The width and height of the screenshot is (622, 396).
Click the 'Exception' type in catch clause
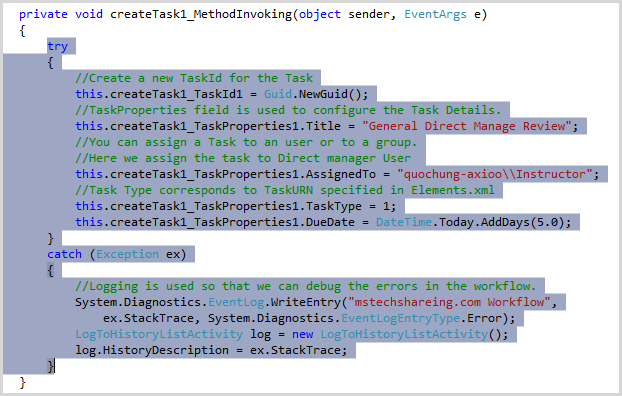[127, 254]
